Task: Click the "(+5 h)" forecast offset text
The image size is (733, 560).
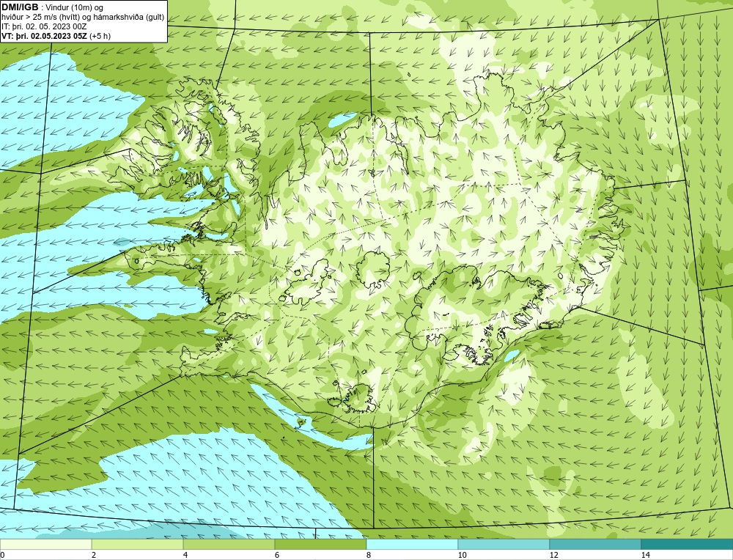Action: (100, 36)
